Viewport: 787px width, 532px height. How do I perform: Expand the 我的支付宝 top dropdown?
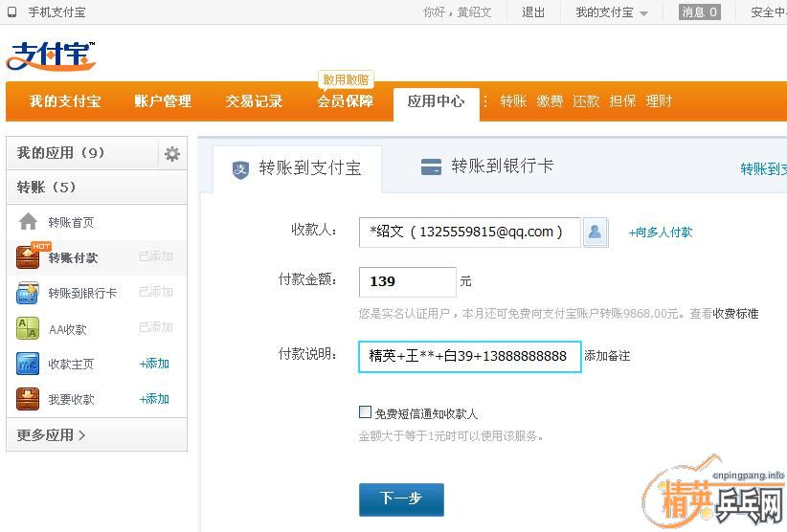click(612, 12)
